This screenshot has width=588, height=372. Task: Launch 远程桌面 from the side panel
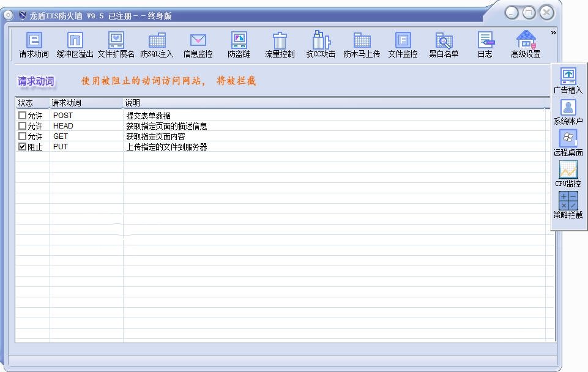click(x=568, y=143)
